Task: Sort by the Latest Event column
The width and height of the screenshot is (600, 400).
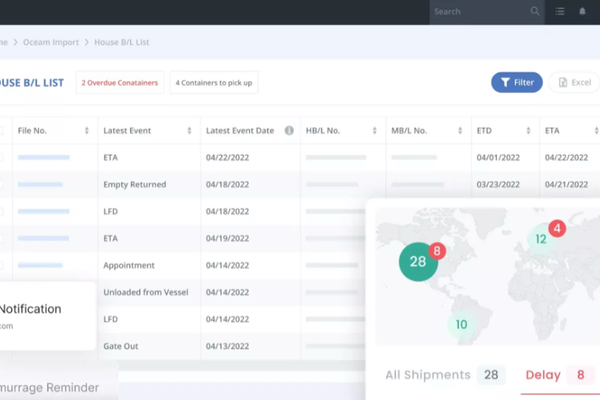Action: [189, 131]
